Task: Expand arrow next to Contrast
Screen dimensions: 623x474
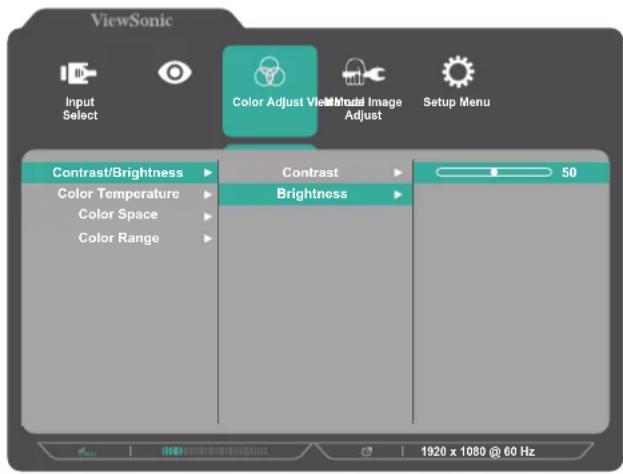Action: 398,172
